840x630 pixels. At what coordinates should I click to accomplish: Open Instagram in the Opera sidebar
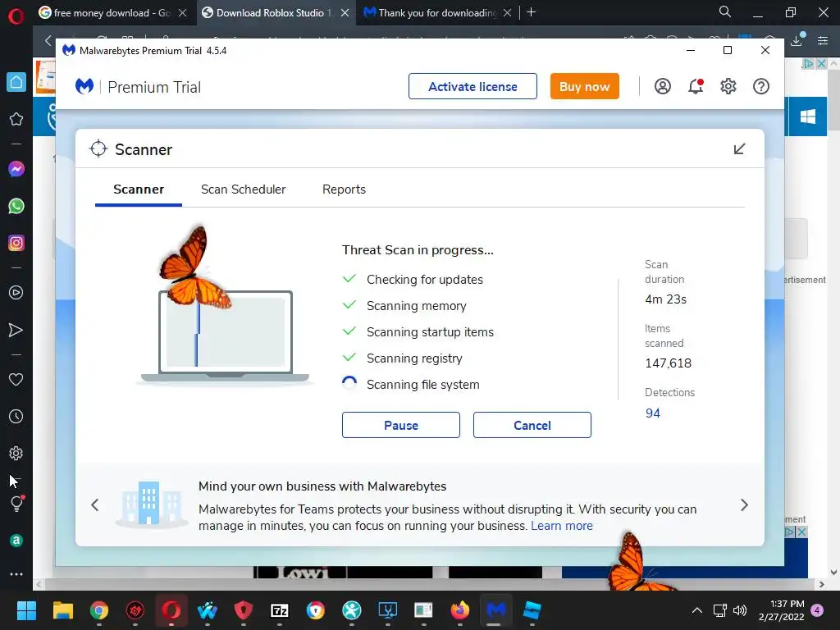click(16, 243)
